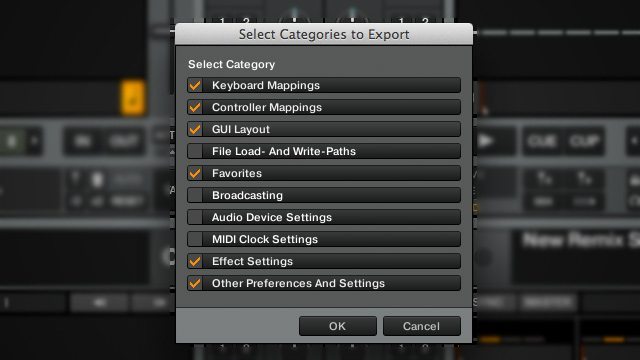Disable the GUI Layout checkbox
This screenshot has width=640, height=360.
coord(195,129)
